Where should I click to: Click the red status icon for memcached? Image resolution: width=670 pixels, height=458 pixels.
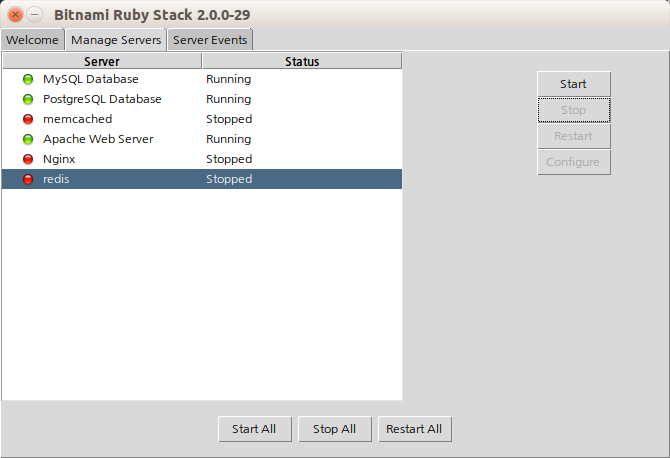point(28,119)
